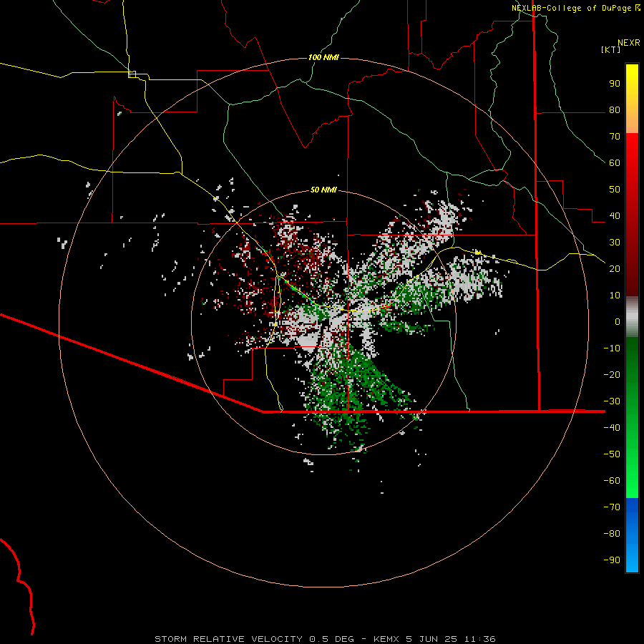The image size is (644, 644).
Task: Click the 50 value on velocity scale
Action: coord(615,190)
